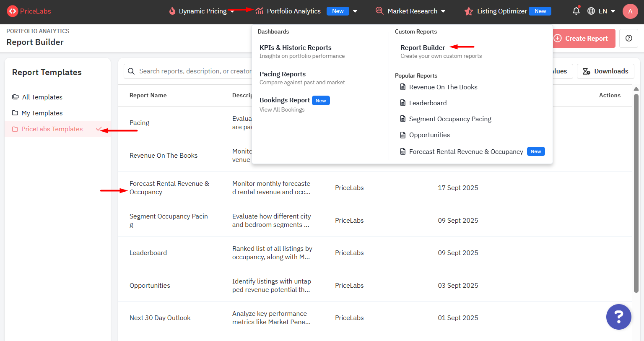Click the PriceLabs logo icon
The width and height of the screenshot is (644, 341).
pyautogui.click(x=13, y=11)
